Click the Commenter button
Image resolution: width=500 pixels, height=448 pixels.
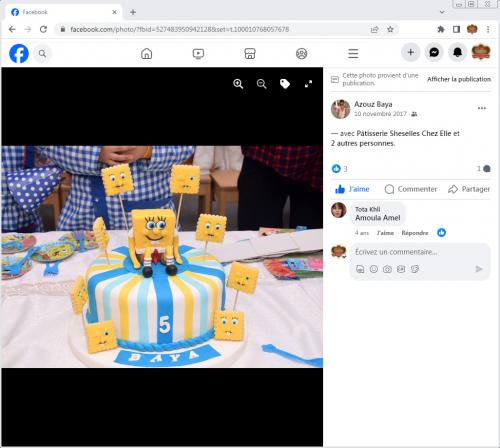(x=411, y=189)
